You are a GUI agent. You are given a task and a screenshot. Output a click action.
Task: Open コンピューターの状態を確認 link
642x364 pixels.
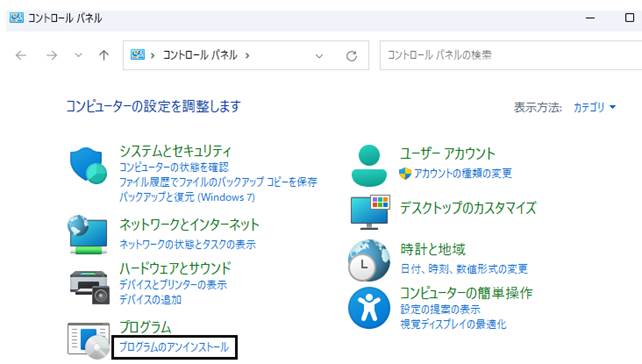[x=174, y=167]
